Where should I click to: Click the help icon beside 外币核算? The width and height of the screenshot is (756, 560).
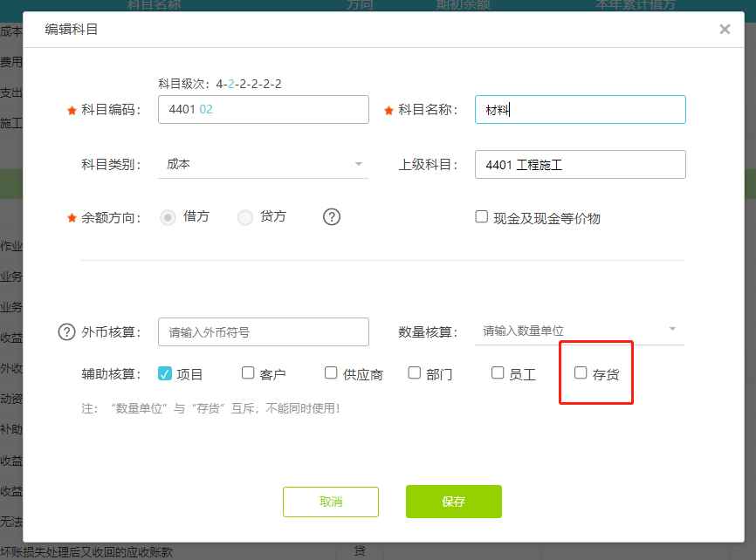point(66,331)
